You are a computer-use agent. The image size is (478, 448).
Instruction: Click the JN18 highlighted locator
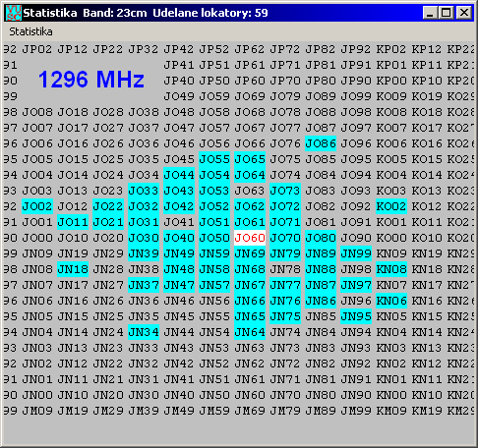[73, 269]
